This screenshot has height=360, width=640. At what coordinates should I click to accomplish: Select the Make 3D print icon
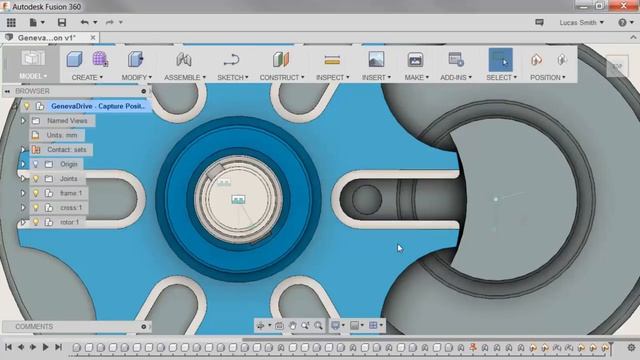point(415,60)
